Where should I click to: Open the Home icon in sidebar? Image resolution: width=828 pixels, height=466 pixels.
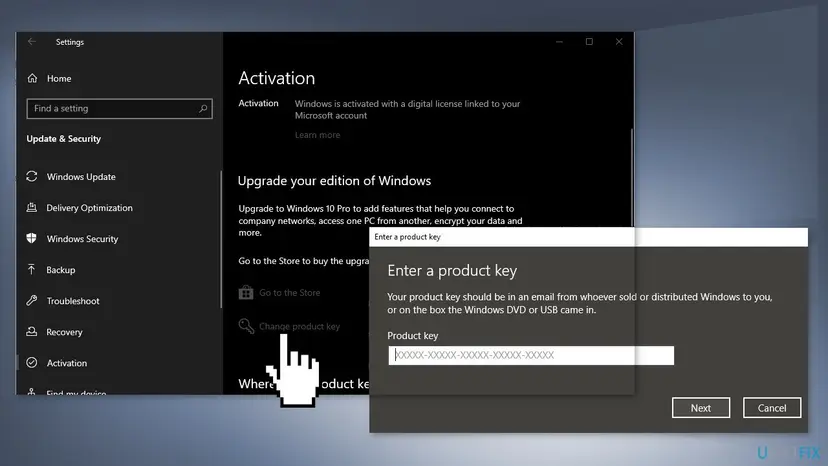pos(33,78)
